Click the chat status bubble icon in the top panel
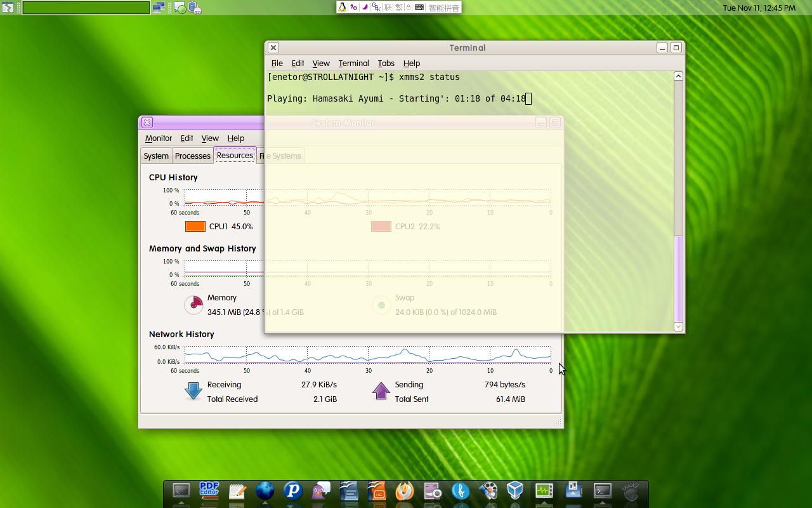Screen dimensions: 812x508 pyautogui.click(x=180, y=8)
